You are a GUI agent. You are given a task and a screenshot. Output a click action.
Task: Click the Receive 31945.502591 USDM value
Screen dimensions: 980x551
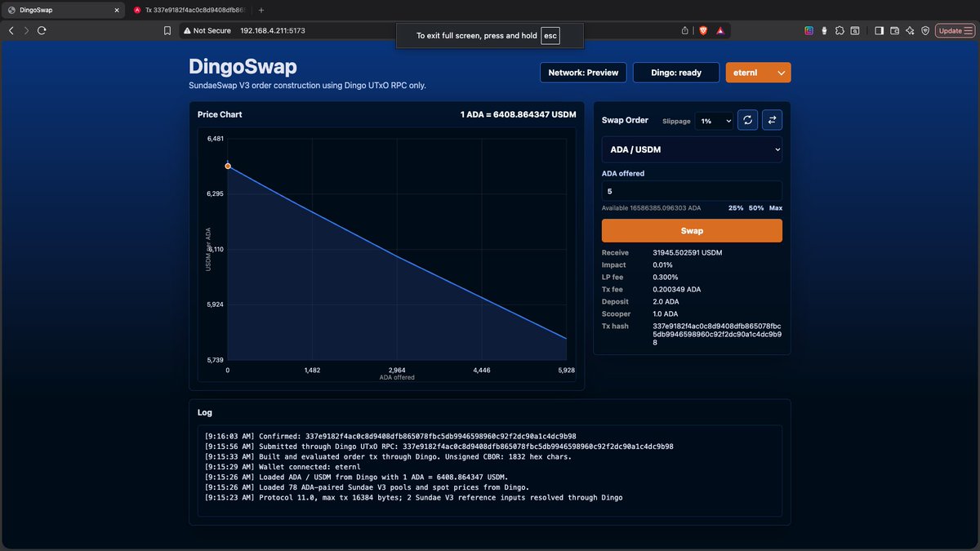click(x=688, y=253)
